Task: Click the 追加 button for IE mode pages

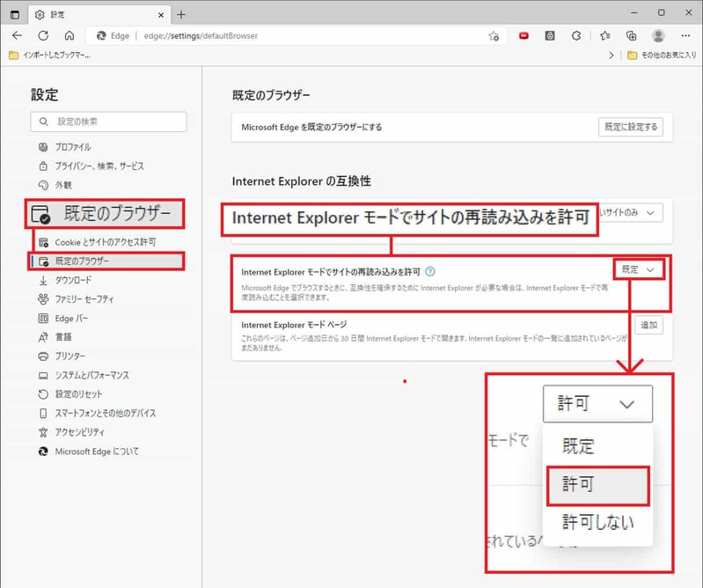Action: pos(648,325)
